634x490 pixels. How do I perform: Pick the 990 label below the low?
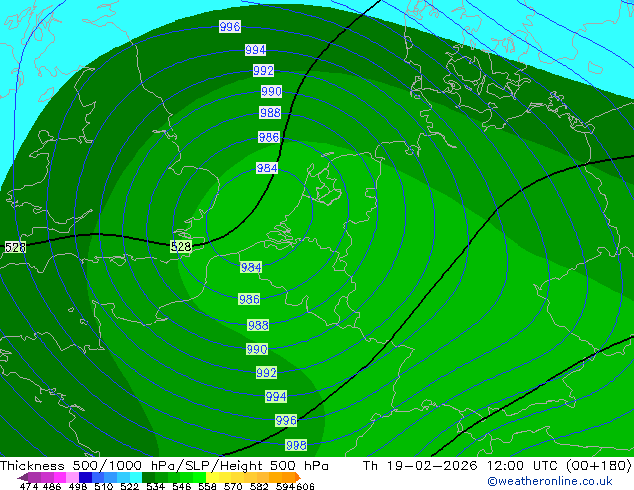[257, 349]
